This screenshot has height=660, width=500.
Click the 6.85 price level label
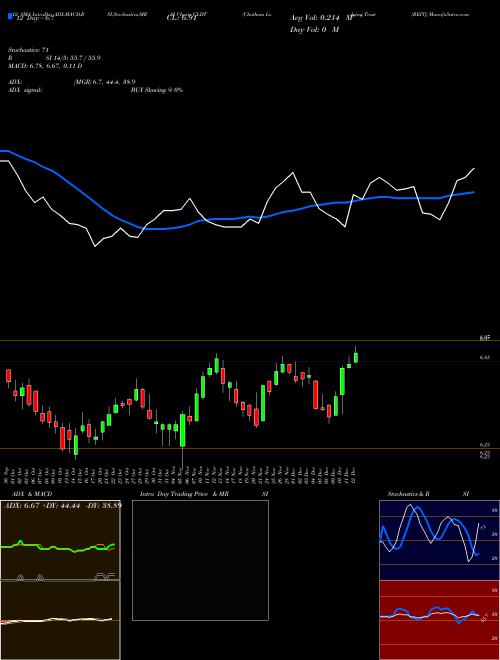484,357
